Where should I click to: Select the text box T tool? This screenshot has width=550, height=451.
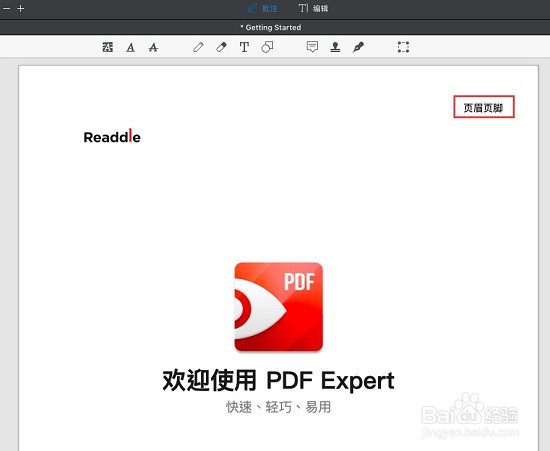tap(244, 47)
